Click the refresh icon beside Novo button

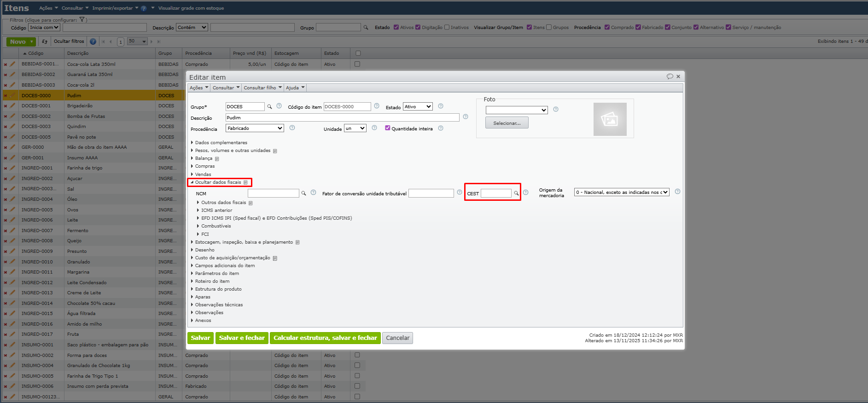click(45, 41)
